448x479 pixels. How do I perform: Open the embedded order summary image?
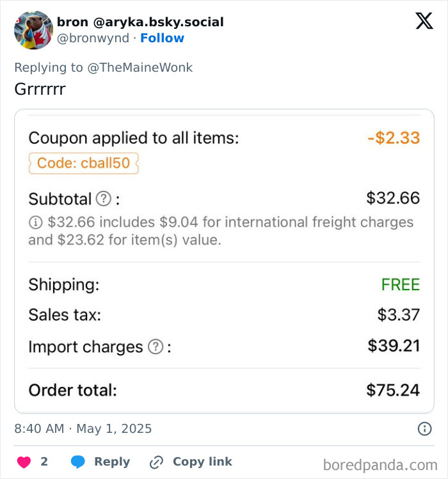point(224,261)
